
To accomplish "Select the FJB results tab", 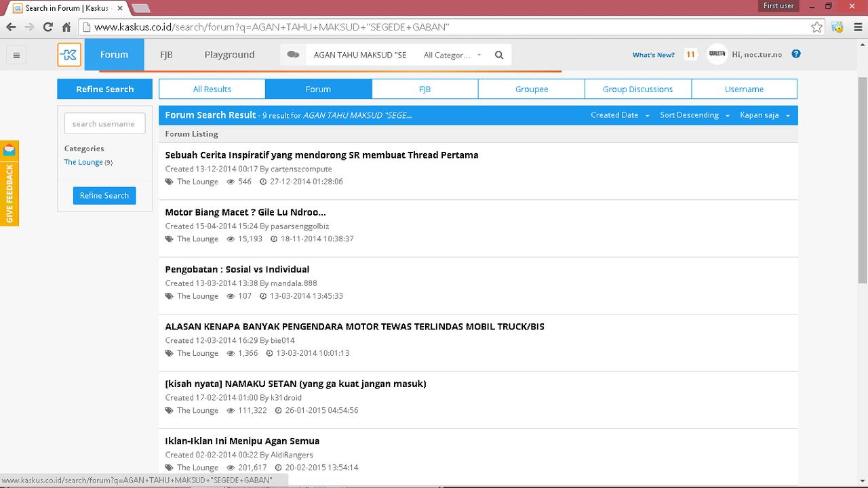I will coord(425,89).
